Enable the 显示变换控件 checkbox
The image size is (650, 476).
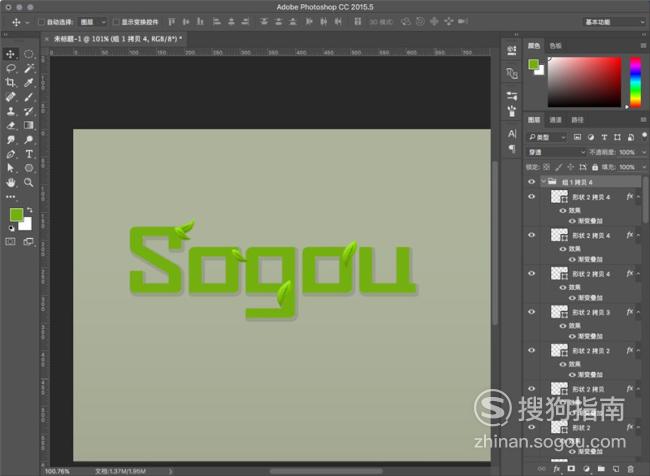[116, 22]
